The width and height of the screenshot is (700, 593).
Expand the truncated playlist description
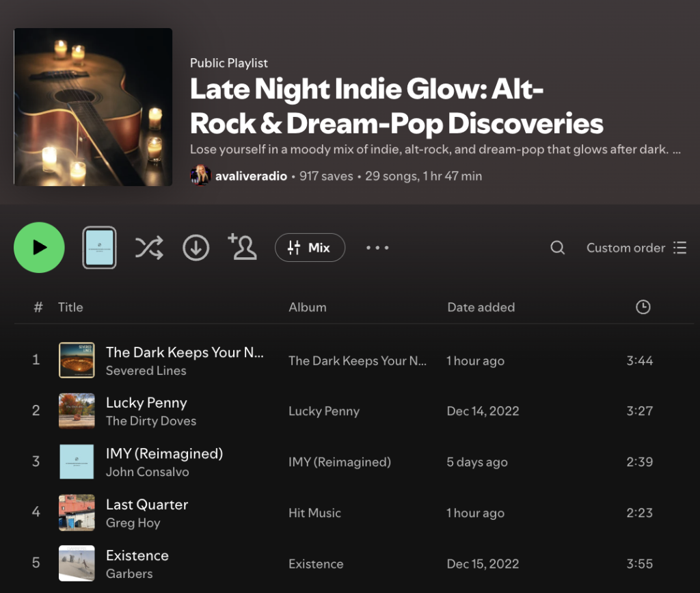[x=676, y=149]
